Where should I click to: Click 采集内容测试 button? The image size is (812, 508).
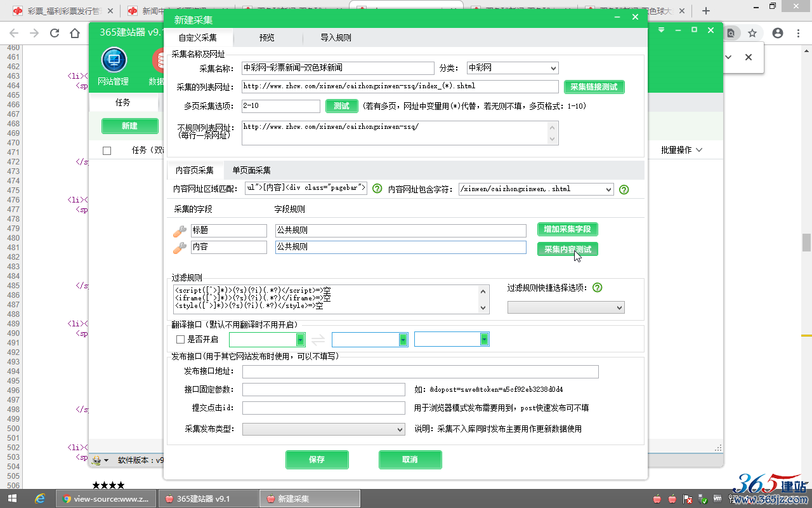(x=567, y=250)
